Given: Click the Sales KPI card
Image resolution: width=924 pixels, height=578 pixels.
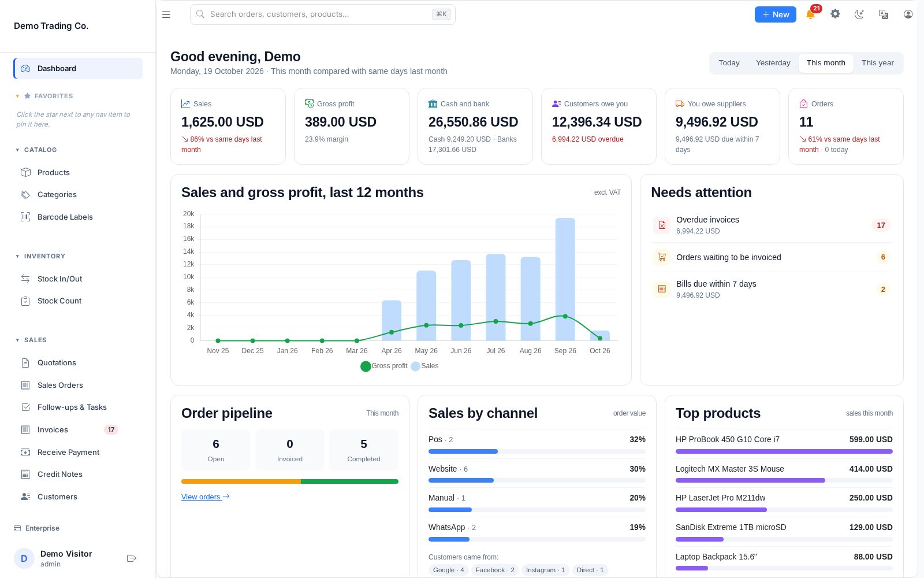Looking at the screenshot, I should (228, 126).
